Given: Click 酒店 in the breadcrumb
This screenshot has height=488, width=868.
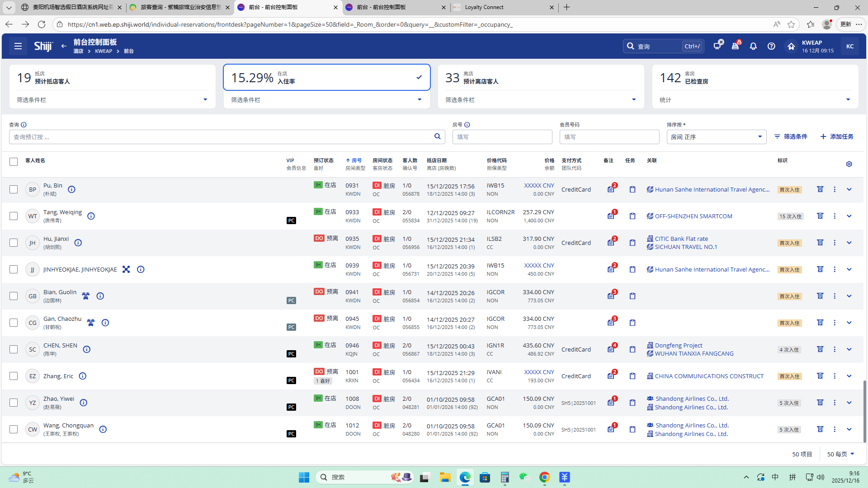Looking at the screenshot, I should point(78,51).
